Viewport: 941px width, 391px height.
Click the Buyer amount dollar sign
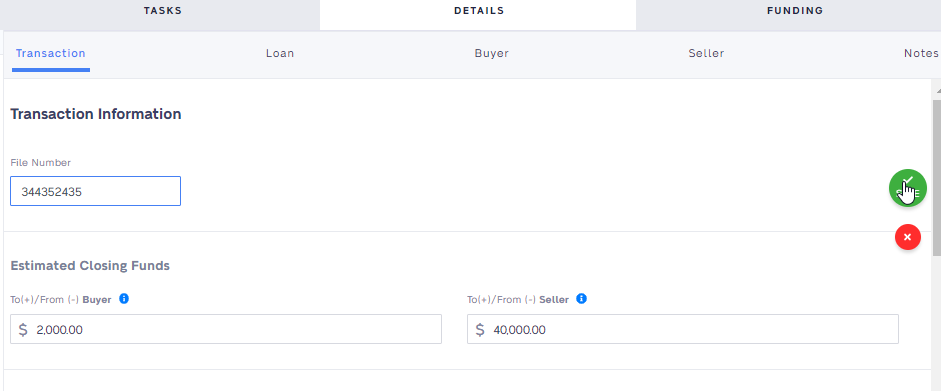click(x=23, y=329)
